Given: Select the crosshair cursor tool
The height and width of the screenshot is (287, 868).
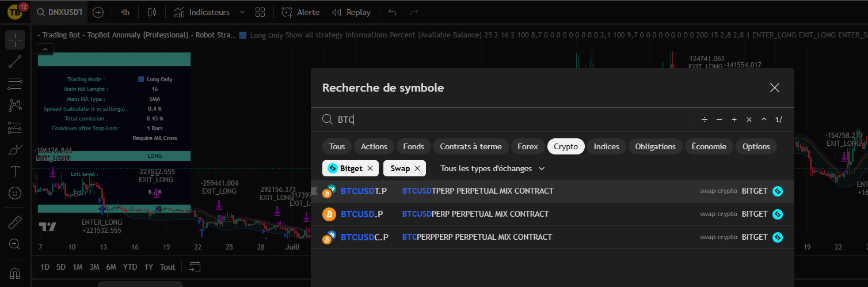Looking at the screenshot, I should tap(15, 40).
